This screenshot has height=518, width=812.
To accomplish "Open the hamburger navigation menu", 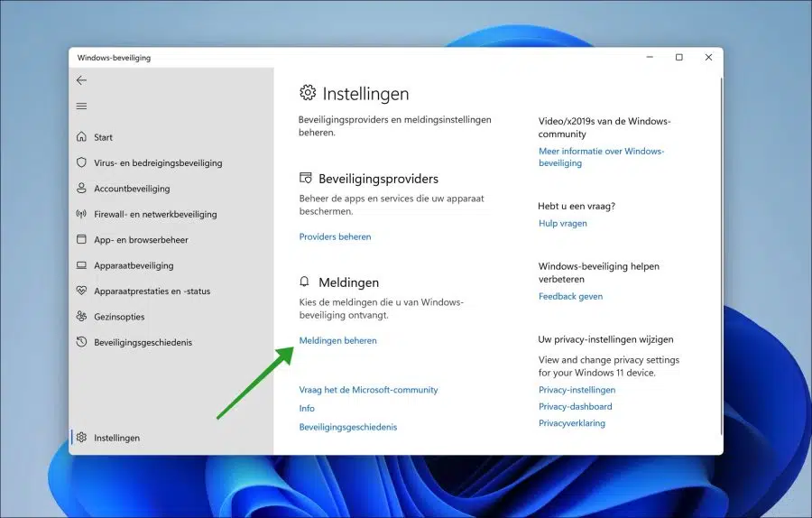I will click(81, 106).
